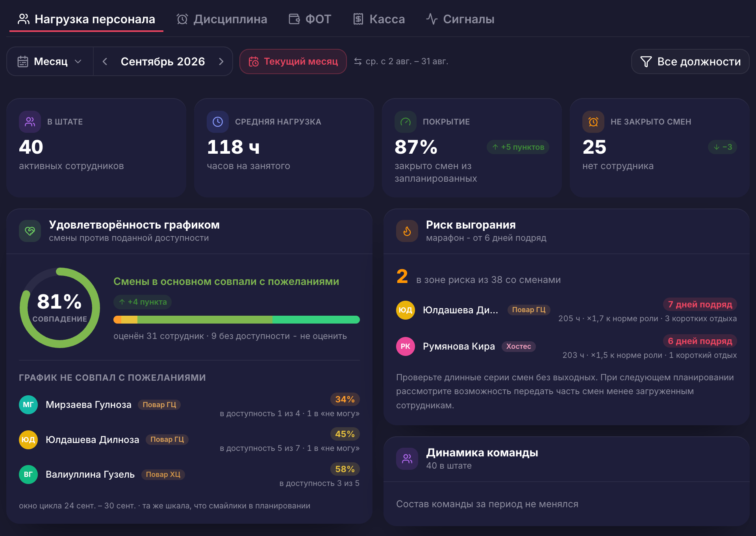Click the 58% match badge
Image resolution: width=756 pixels, height=536 pixels.
(x=345, y=469)
